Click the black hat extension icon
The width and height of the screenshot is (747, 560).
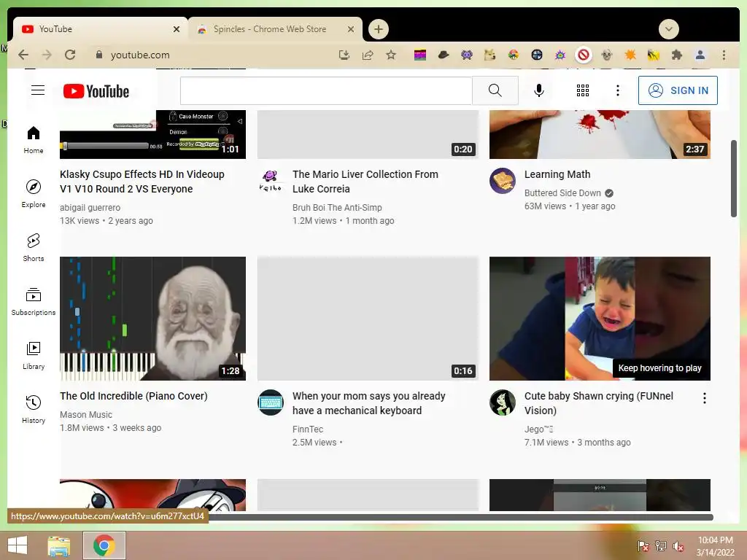(444, 55)
